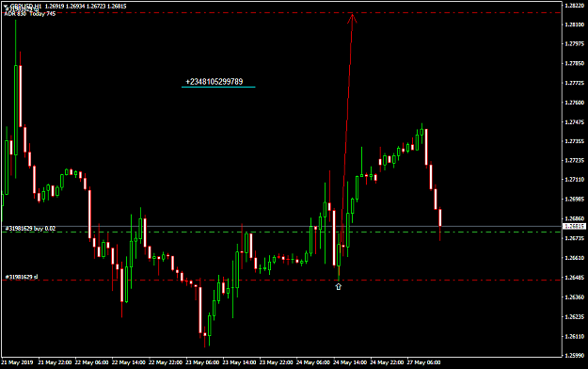Click price level 1.27850 on the axis
Image resolution: width=588 pixels, height=369 pixels.
(574, 63)
